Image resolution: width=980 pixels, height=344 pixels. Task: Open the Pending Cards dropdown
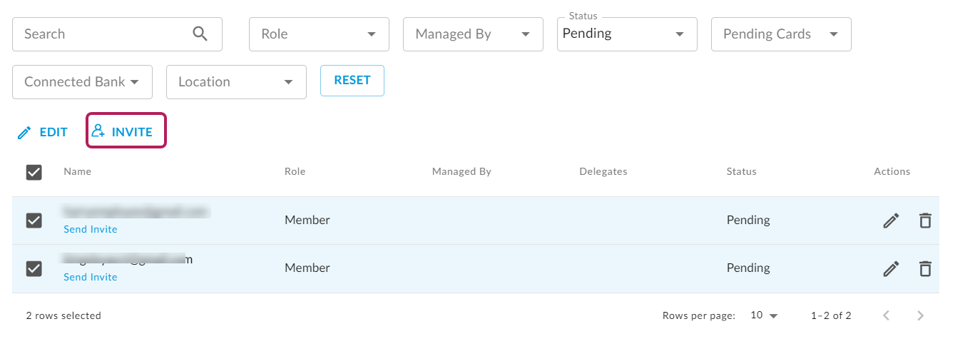click(781, 34)
